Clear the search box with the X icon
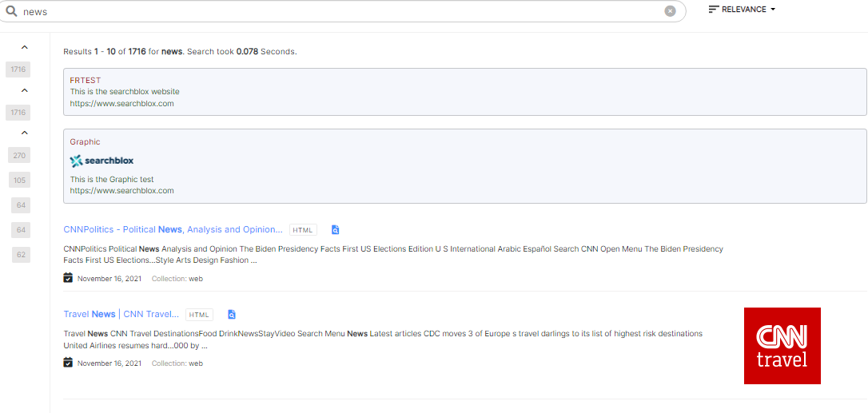The height and width of the screenshot is (413, 868). pos(670,11)
